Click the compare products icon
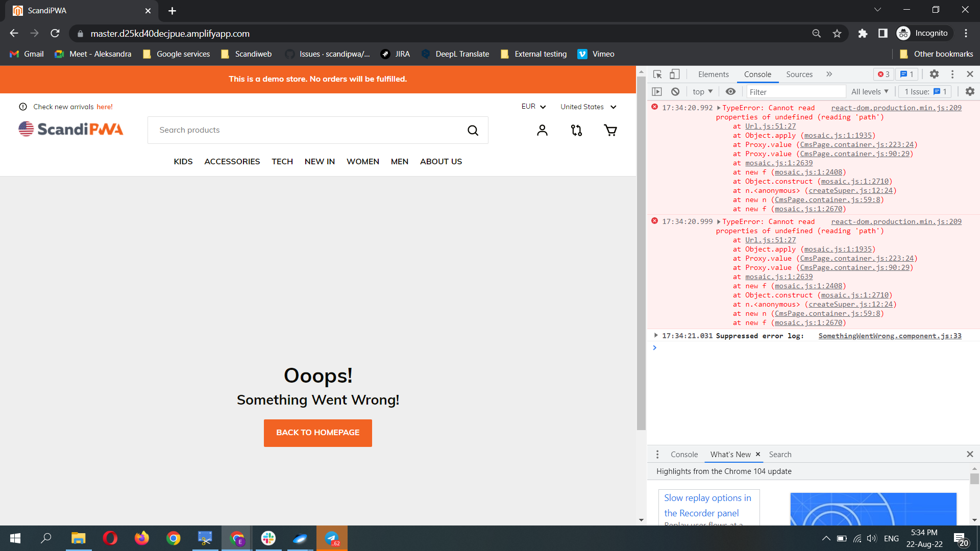Screen dimensions: 980x551 coord(576,130)
